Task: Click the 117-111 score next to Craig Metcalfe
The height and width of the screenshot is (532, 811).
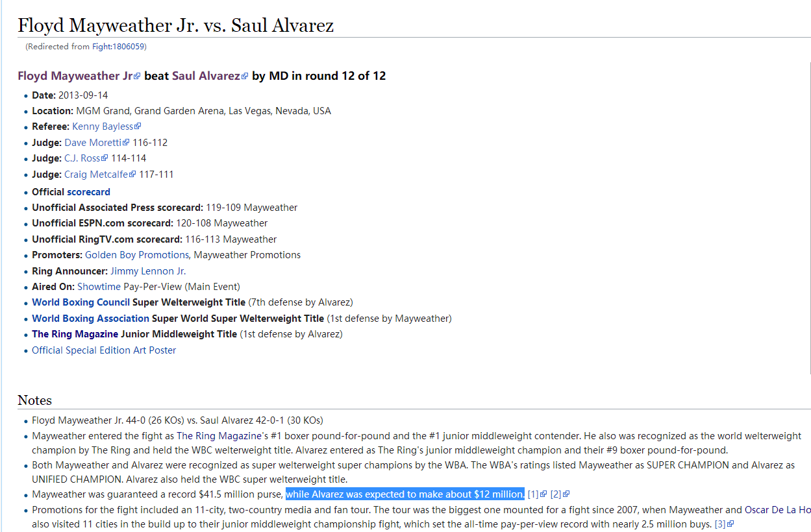Action: (156, 175)
